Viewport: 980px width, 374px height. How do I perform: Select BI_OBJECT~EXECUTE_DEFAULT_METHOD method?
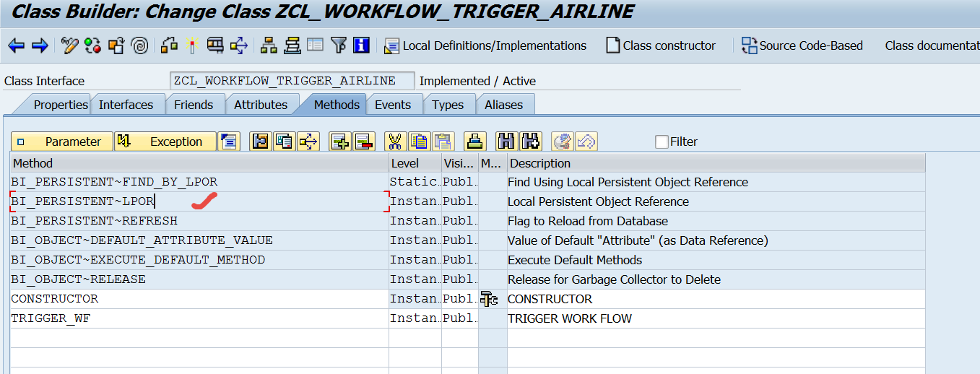pyautogui.click(x=199, y=260)
